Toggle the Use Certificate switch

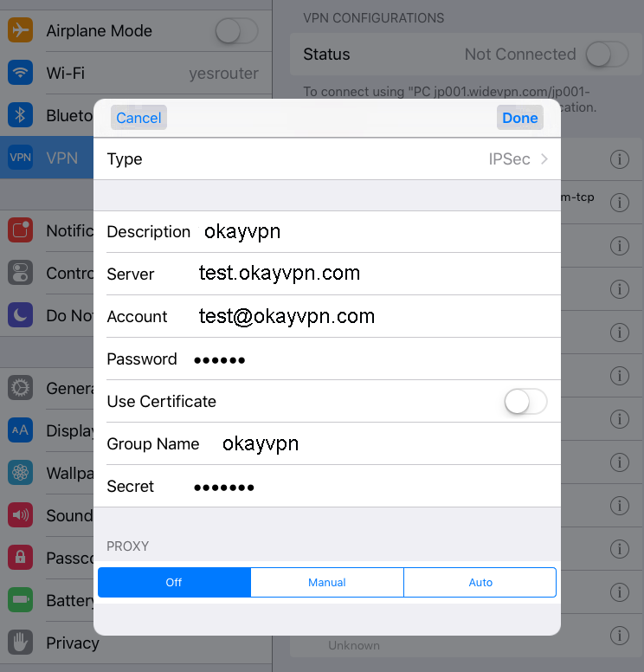click(525, 402)
